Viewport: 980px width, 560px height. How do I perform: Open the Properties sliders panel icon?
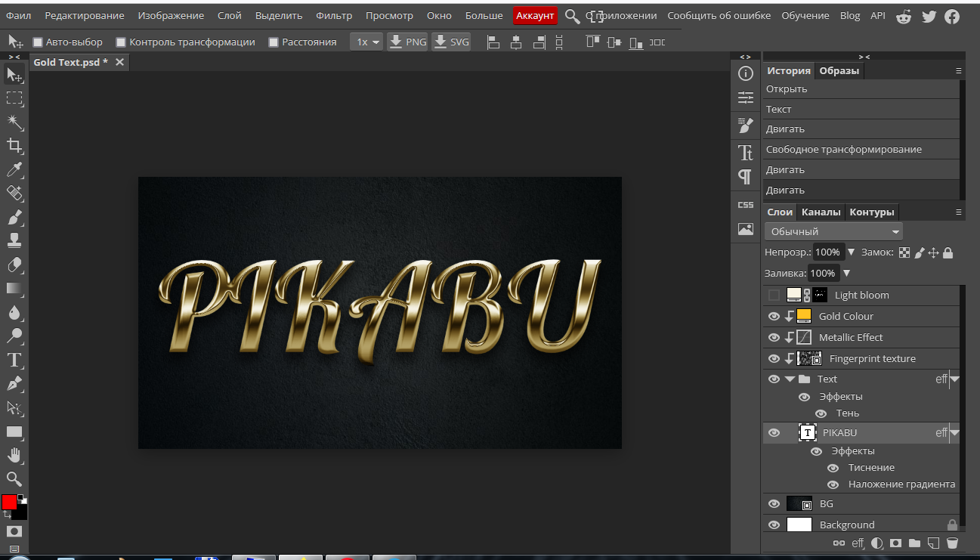[x=746, y=97]
